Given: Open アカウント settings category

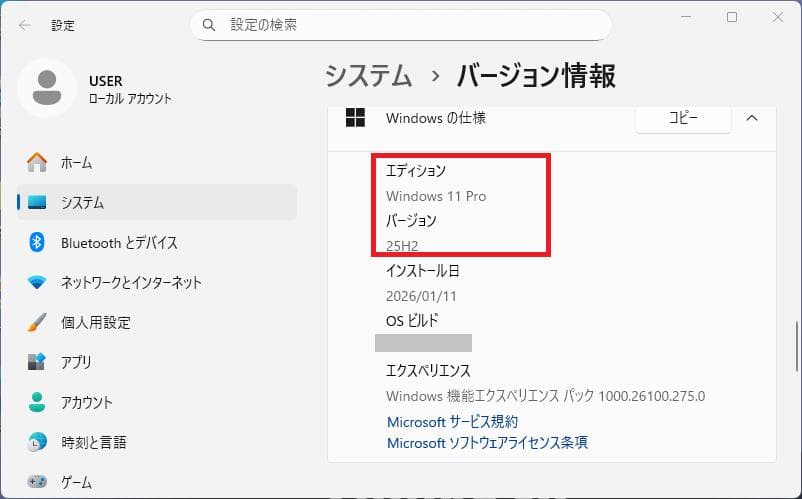Looking at the screenshot, I should [x=157, y=402].
